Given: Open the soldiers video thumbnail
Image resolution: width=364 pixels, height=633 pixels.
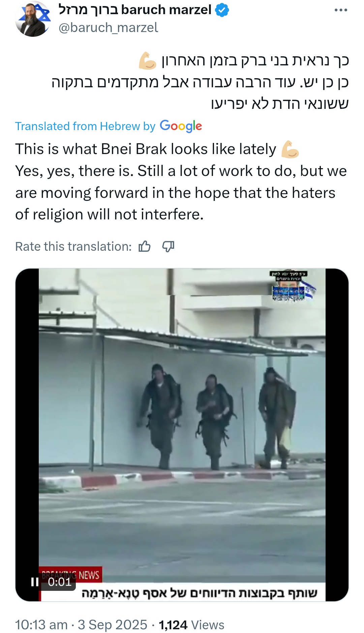Looking at the screenshot, I should (x=182, y=435).
